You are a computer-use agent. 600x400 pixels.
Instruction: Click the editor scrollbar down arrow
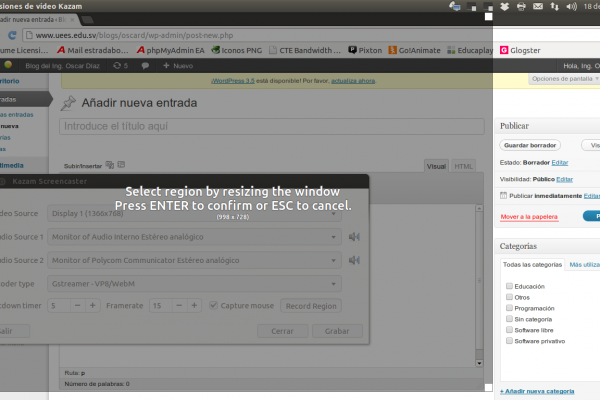(x=479, y=363)
